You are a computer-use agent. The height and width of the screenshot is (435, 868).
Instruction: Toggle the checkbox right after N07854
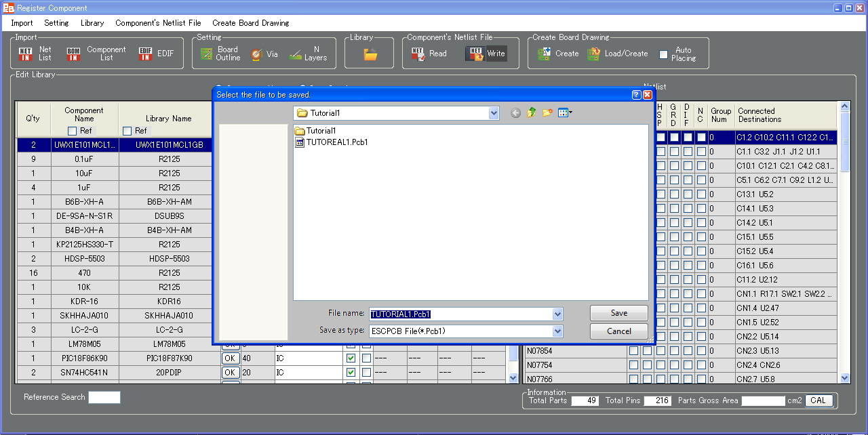click(x=633, y=351)
